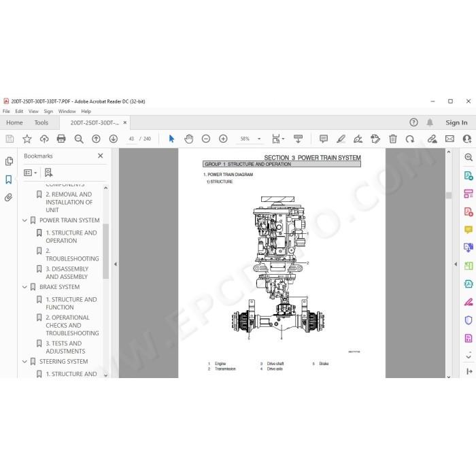476x476 pixels.
Task: Click the Help question mark icon
Action: point(413,122)
